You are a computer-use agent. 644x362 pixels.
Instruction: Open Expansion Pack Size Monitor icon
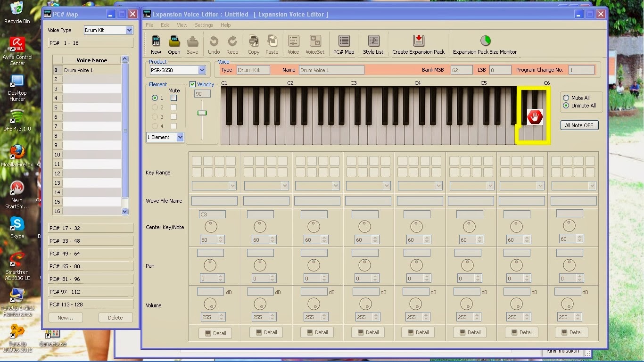pos(485,41)
